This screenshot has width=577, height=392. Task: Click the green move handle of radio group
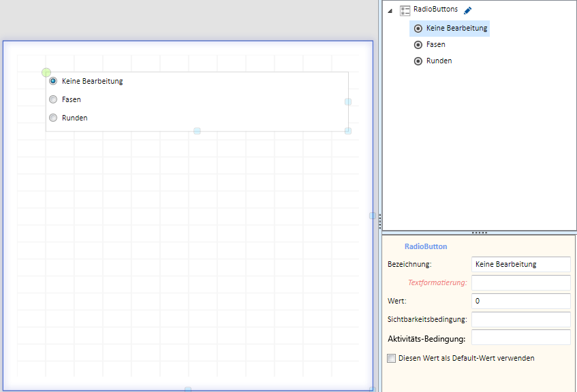[x=46, y=72]
